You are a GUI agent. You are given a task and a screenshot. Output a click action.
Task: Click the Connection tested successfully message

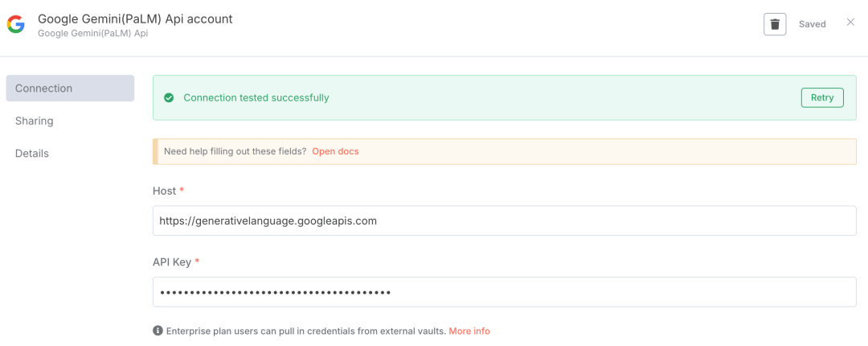point(256,98)
